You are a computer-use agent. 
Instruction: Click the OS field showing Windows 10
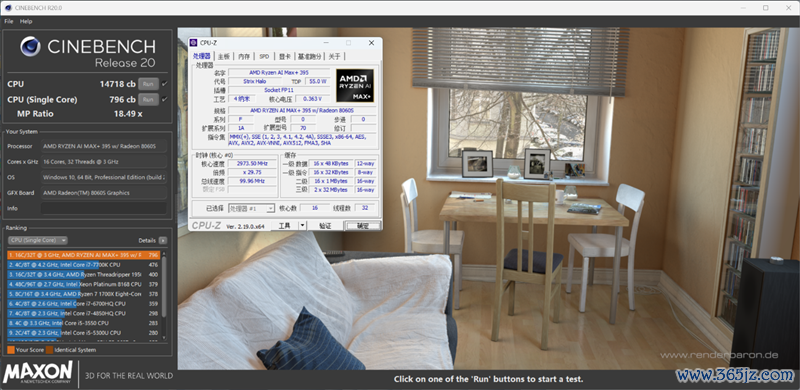click(x=104, y=177)
